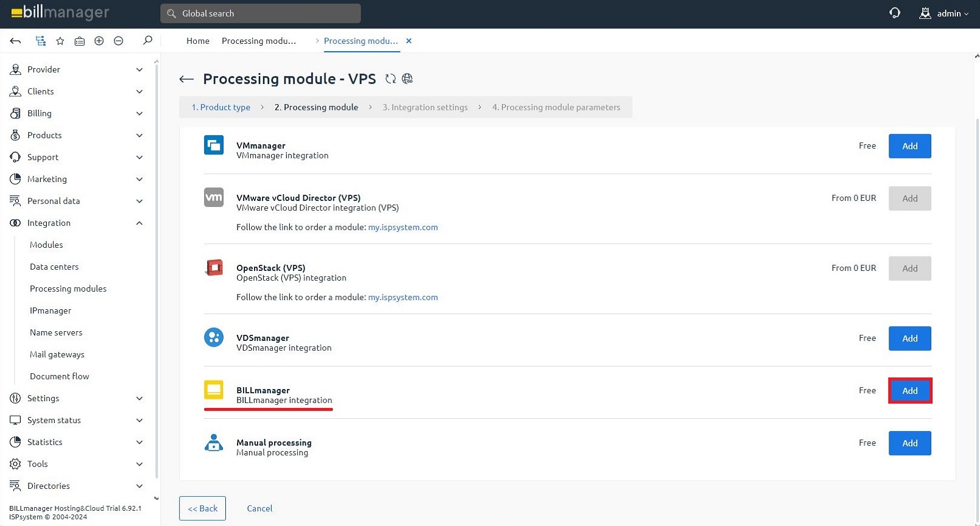Image resolution: width=980 pixels, height=526 pixels.
Task: Open favorites star icon
Action: pyautogui.click(x=60, y=41)
